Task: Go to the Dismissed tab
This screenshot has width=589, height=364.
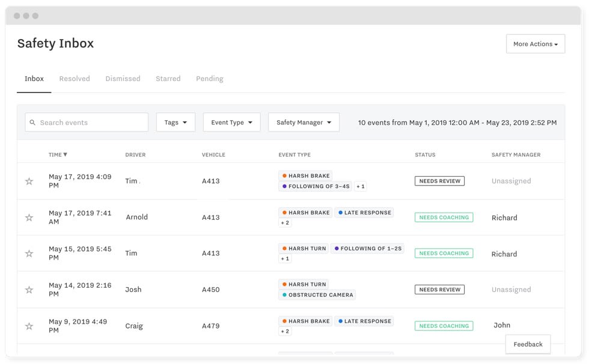Action: [123, 79]
